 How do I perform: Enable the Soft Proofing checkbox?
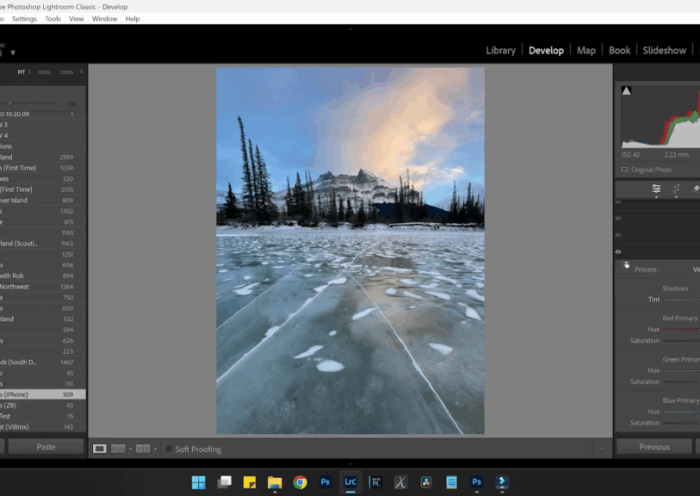coord(168,449)
